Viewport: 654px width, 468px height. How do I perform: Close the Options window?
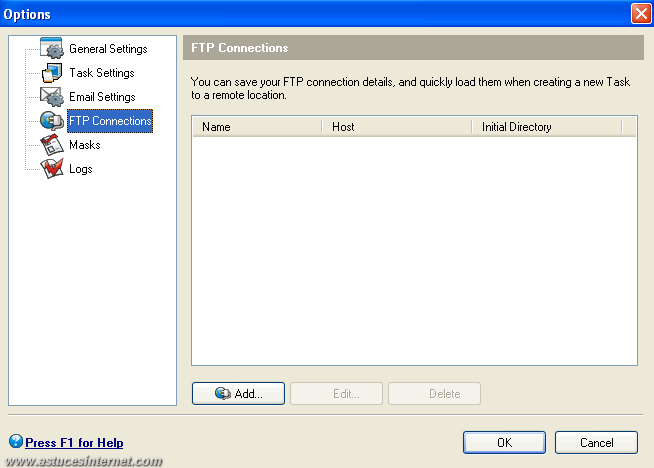[x=641, y=14]
